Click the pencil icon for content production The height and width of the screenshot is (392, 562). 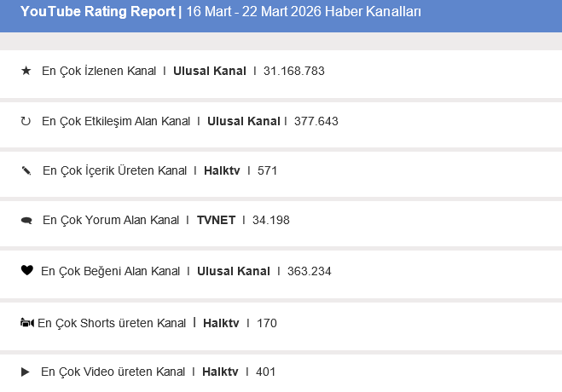[26, 170]
